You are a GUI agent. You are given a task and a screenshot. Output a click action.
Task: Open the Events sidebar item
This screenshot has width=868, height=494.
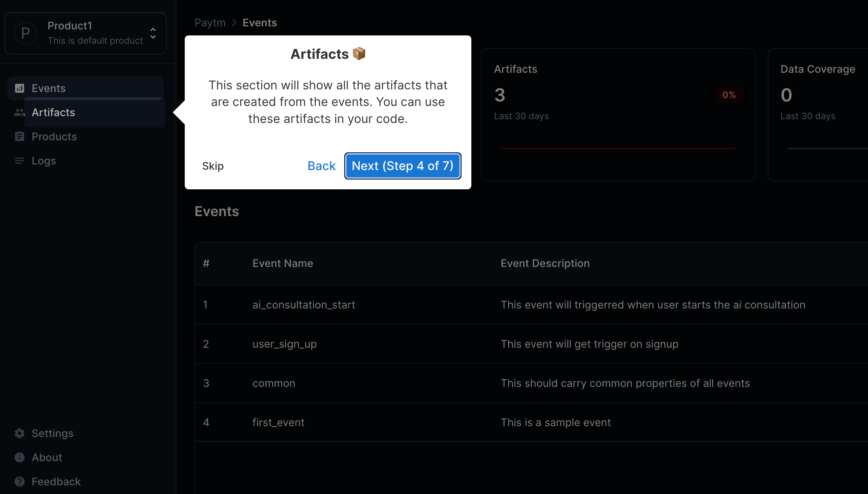pyautogui.click(x=86, y=88)
